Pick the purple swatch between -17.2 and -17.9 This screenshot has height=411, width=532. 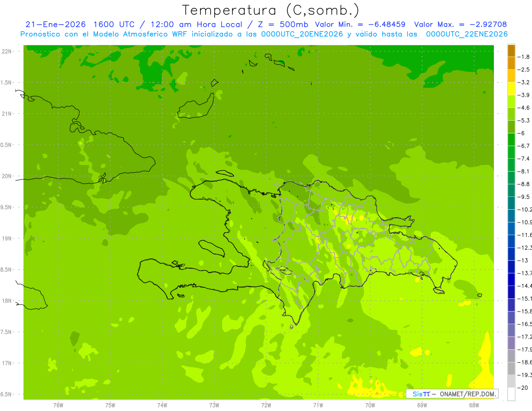point(511,343)
